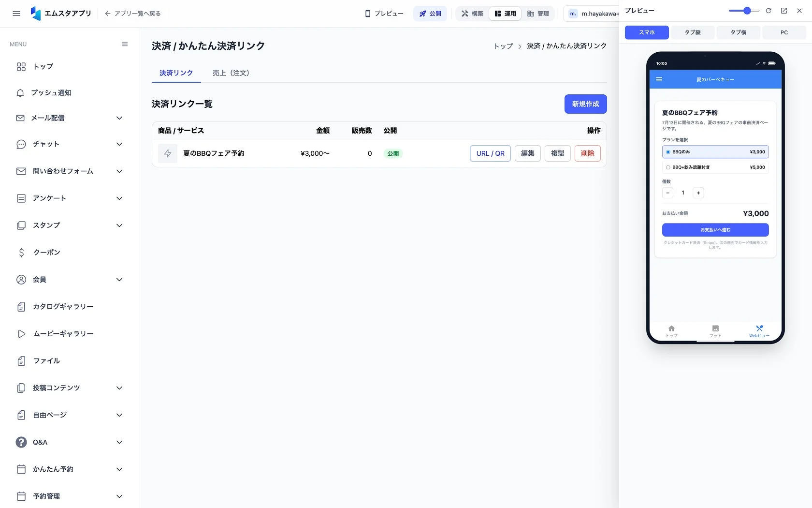Viewport: 812px width, 508px height.
Task: Select the タブ横 preview device tab
Action: [x=738, y=32]
